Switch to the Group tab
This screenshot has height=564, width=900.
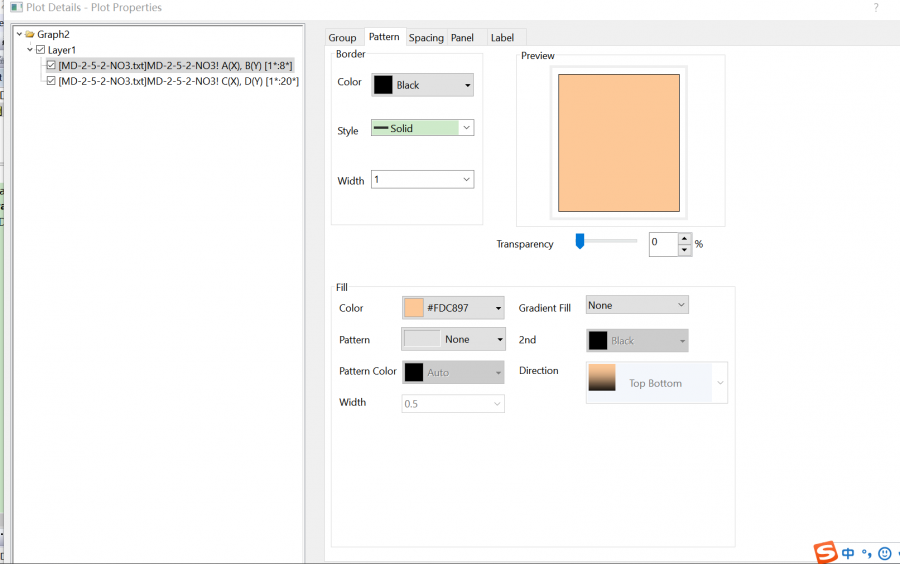pos(342,38)
